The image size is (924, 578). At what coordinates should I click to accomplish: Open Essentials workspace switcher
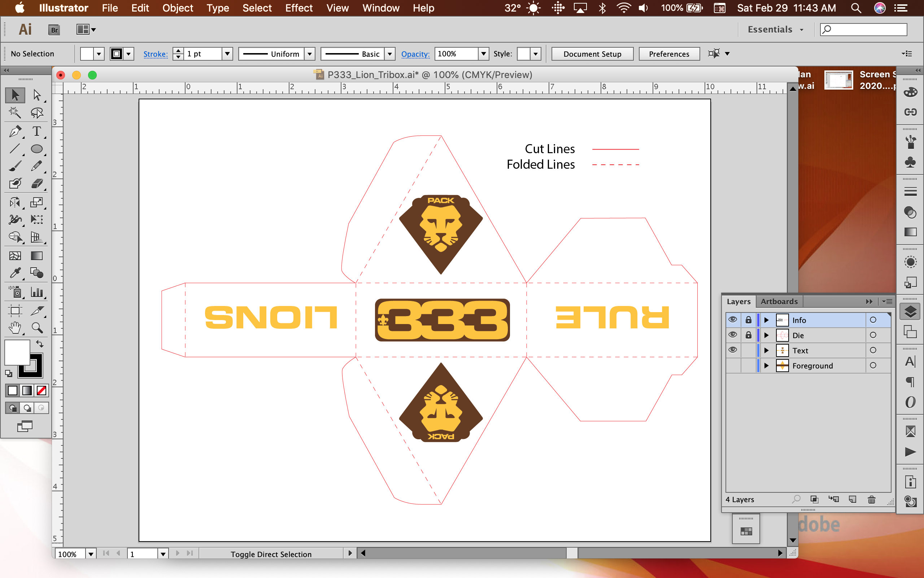775,29
